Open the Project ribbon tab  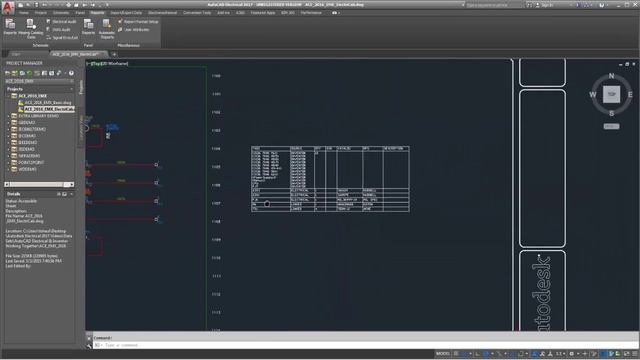pos(40,13)
